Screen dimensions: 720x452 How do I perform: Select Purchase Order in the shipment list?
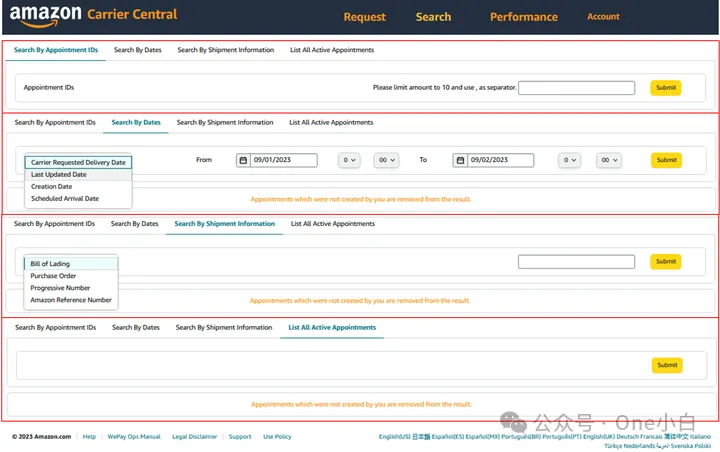coord(71,276)
